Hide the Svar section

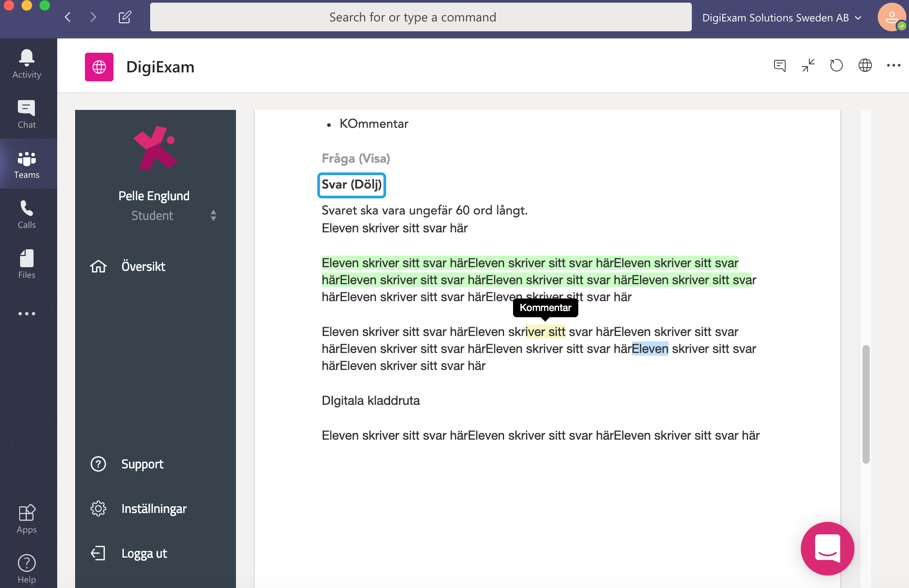coord(351,185)
